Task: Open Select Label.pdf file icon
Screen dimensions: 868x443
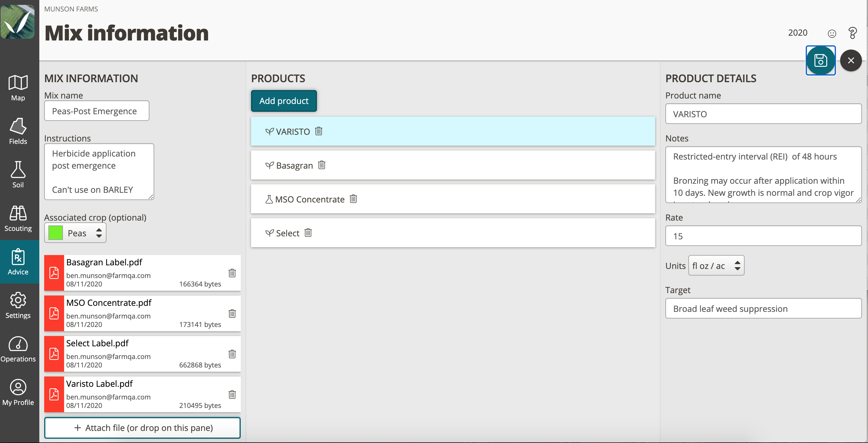Action: coord(54,354)
